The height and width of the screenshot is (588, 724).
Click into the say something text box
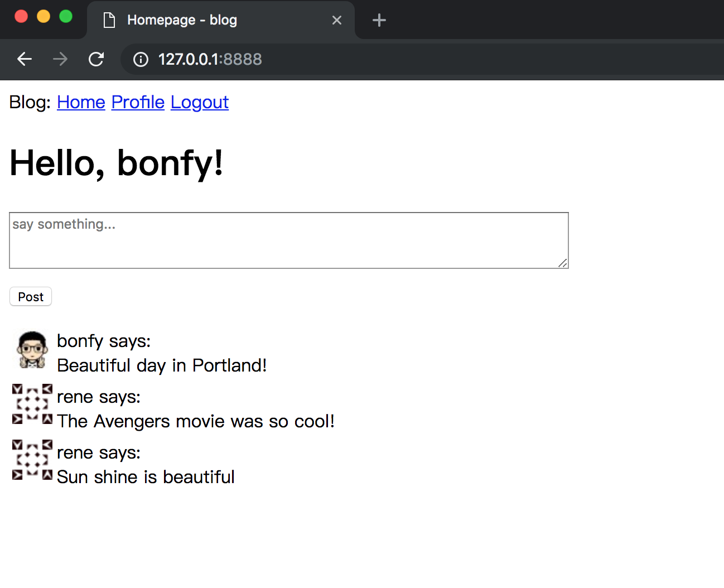pyautogui.click(x=288, y=240)
